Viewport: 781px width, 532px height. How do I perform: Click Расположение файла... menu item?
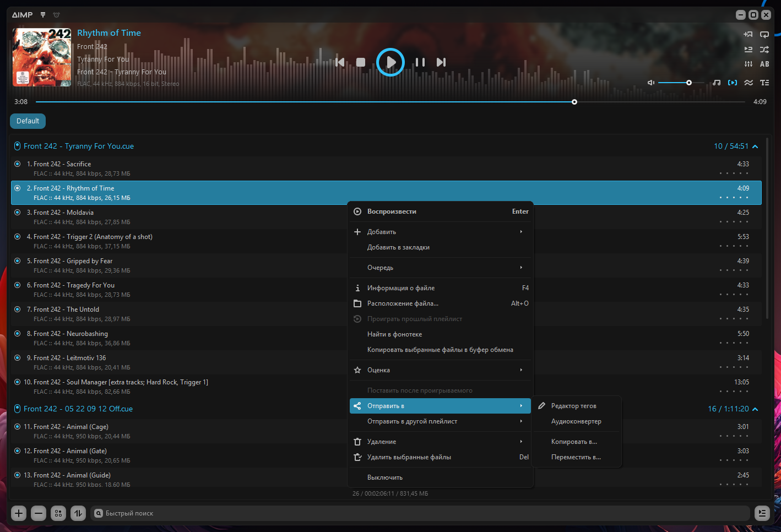point(441,303)
